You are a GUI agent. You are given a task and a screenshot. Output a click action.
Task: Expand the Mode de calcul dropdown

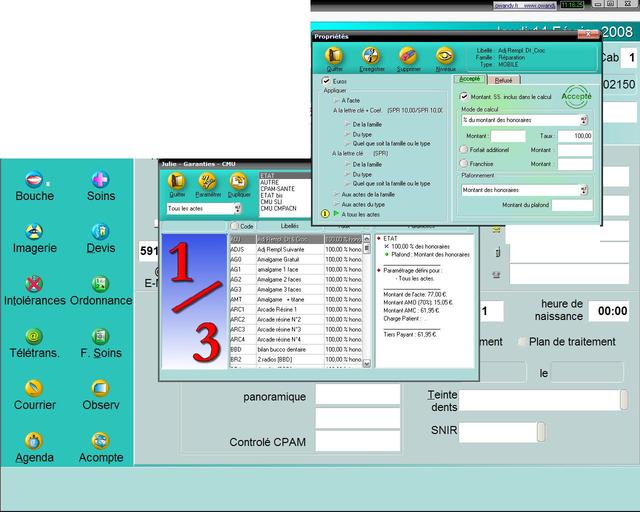584,120
